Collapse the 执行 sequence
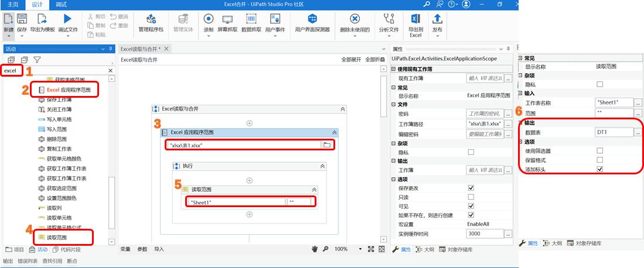This screenshot has height=268, width=644. point(323,166)
